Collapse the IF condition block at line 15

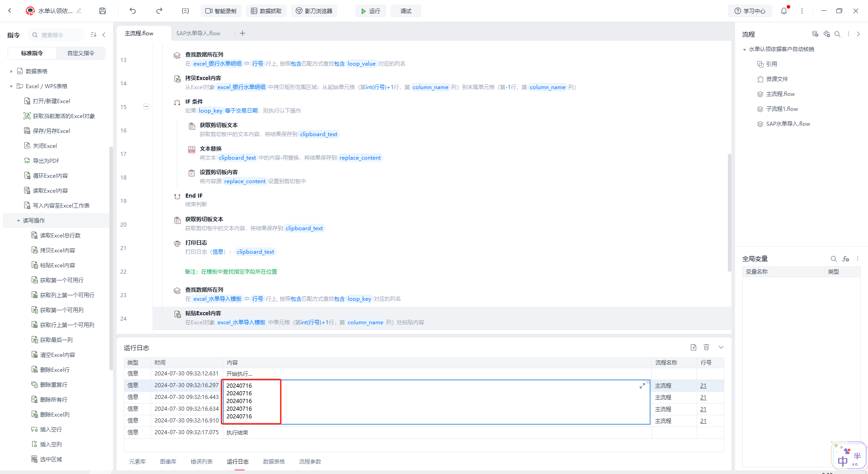point(146,107)
